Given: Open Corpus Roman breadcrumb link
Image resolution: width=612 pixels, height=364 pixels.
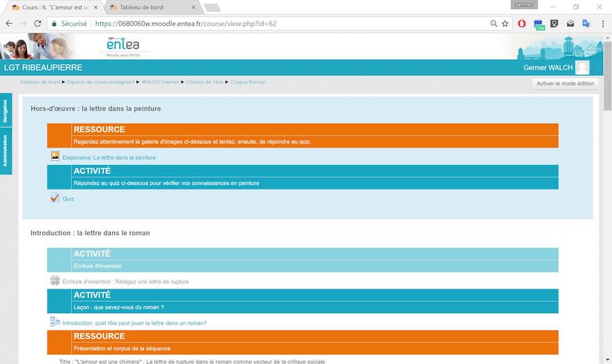Looking at the screenshot, I should (x=248, y=82).
